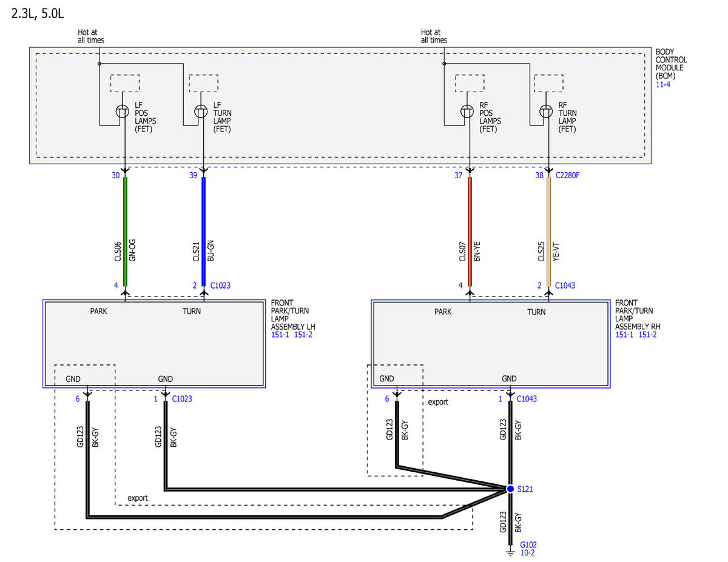
Task: Select the brown-yellow CLS07 wire
Action: pyautogui.click(x=470, y=231)
